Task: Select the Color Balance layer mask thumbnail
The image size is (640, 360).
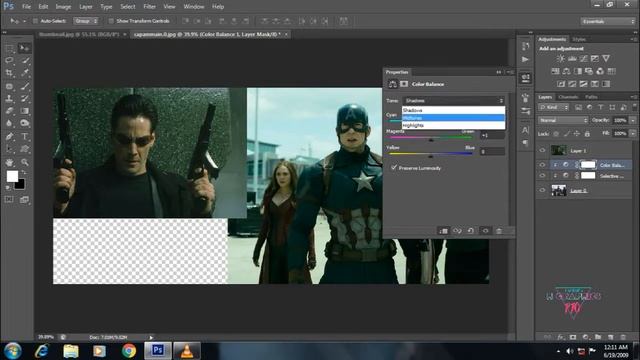Action: [588, 165]
